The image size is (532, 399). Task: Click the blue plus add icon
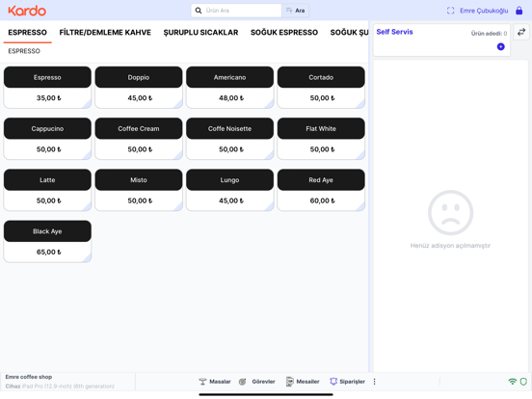tap(501, 47)
